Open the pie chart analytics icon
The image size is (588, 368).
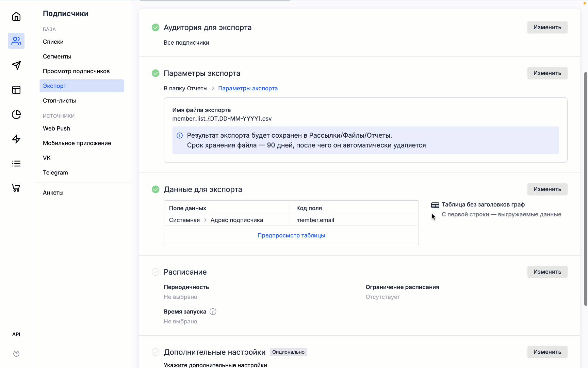point(16,114)
